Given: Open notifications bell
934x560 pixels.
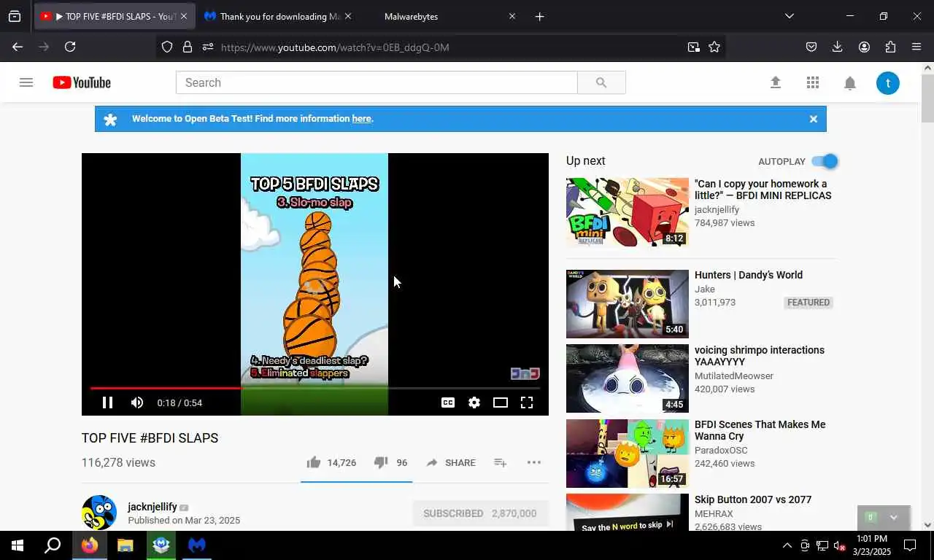Looking at the screenshot, I should point(850,83).
